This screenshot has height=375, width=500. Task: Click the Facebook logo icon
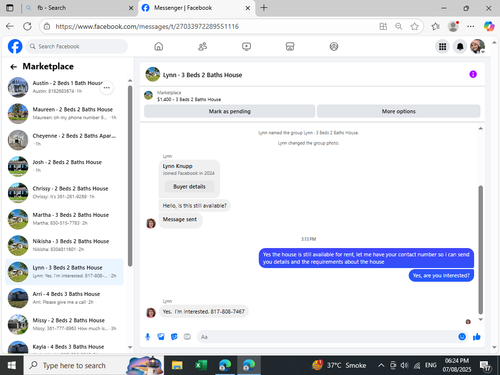(x=15, y=46)
